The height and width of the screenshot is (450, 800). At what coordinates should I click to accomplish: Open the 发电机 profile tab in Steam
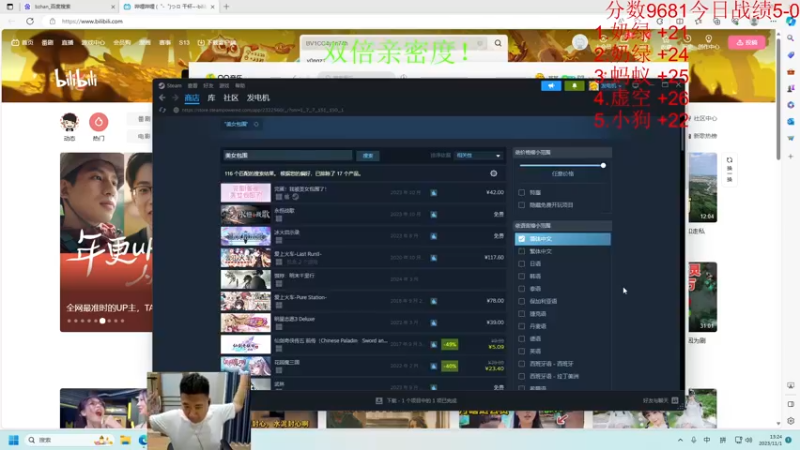[258, 97]
